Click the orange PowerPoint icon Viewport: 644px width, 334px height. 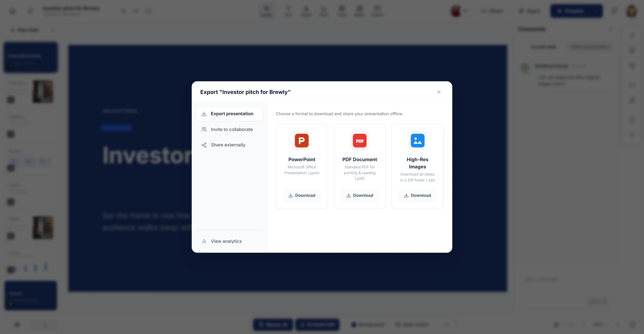tap(302, 140)
